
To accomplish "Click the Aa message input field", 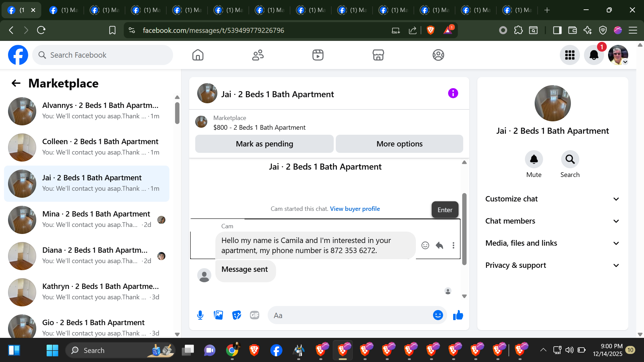I will pyautogui.click(x=349, y=315).
